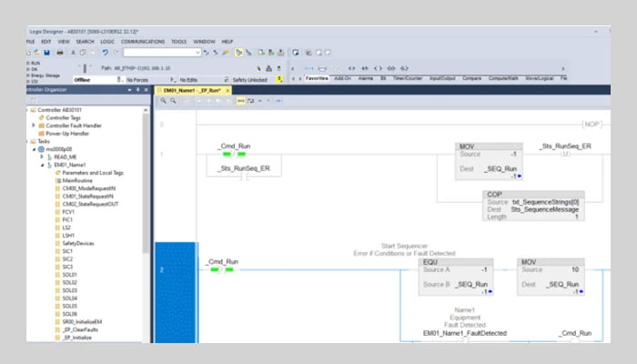Print using the printer icon
Viewport: 637px width, 364px height.
60,53
